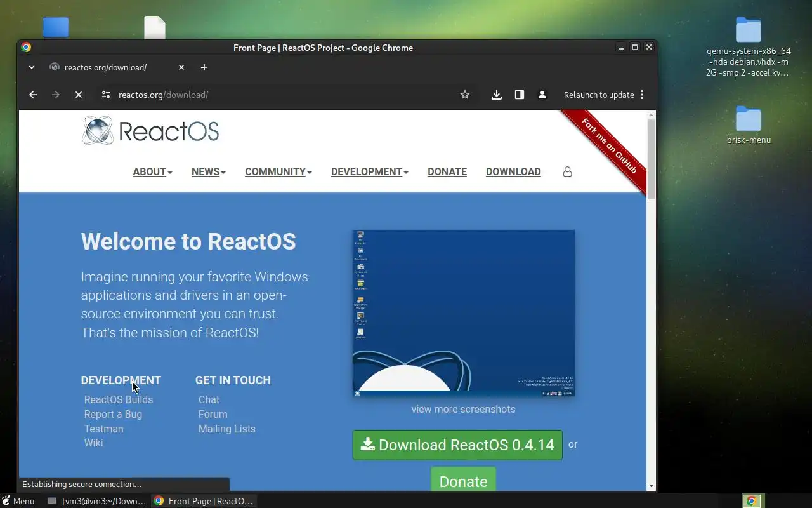This screenshot has width=812, height=508.
Task: Expand the DEVELOPMENT menu
Action: click(370, 171)
